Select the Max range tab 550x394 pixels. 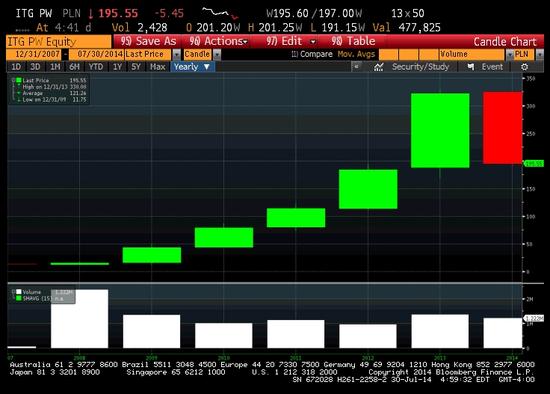158,67
